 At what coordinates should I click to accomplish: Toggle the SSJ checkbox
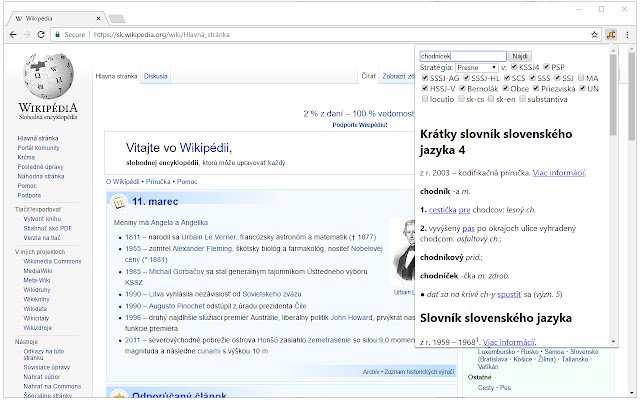557,78
